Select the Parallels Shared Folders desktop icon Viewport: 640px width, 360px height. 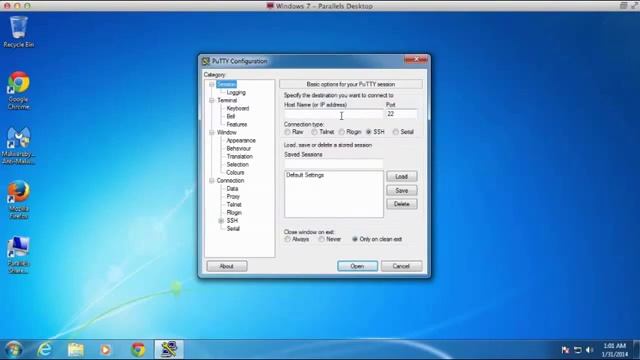(18, 255)
